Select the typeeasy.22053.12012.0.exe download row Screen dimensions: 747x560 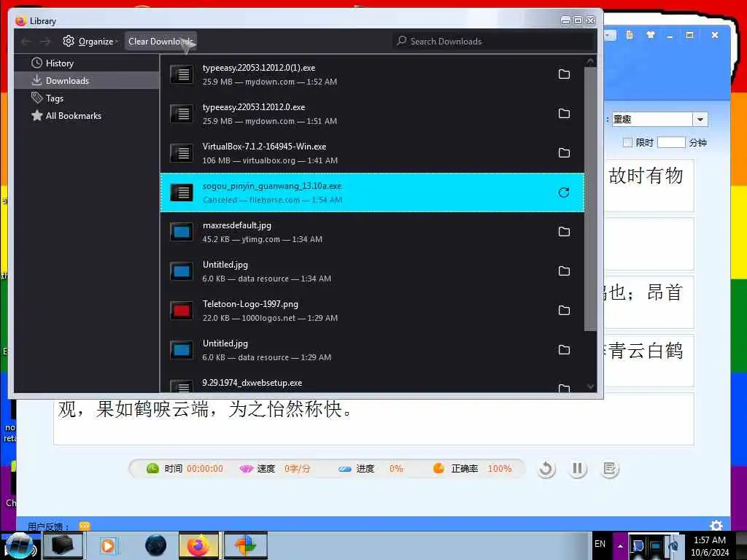[372, 114]
